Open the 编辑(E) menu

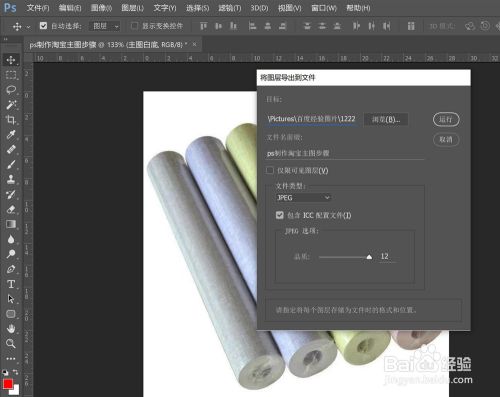(x=70, y=7)
